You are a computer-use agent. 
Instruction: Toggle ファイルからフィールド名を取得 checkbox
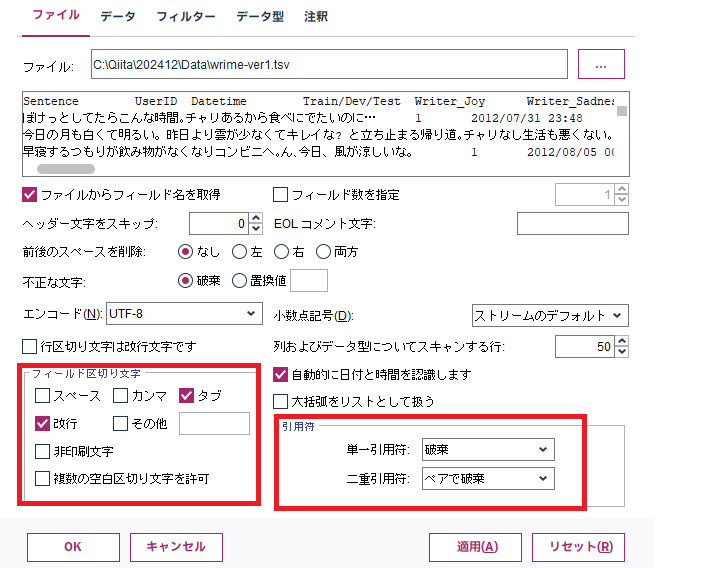click(30, 195)
